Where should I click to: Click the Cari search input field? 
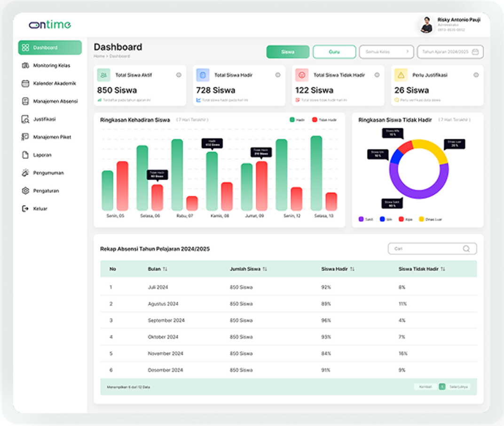423,249
